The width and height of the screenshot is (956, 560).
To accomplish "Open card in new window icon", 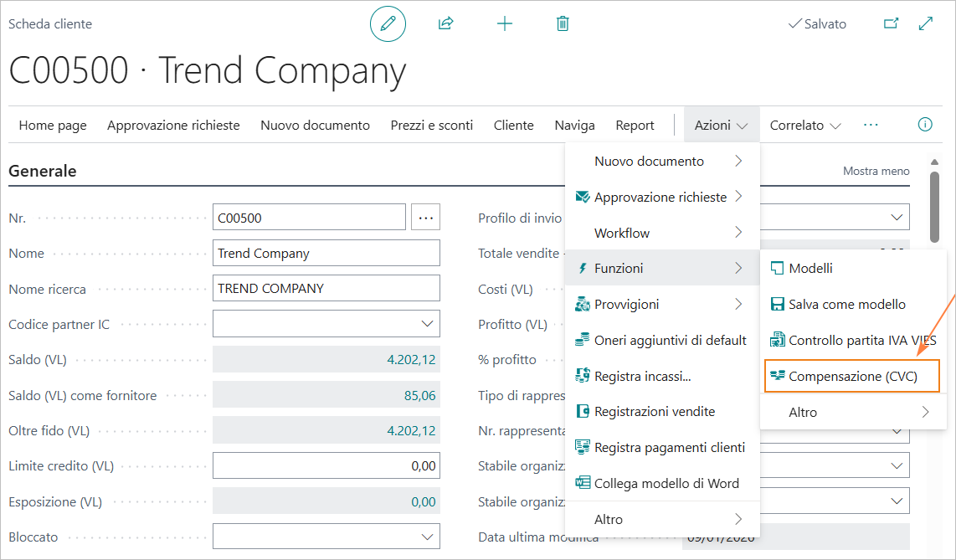I will coord(891,24).
